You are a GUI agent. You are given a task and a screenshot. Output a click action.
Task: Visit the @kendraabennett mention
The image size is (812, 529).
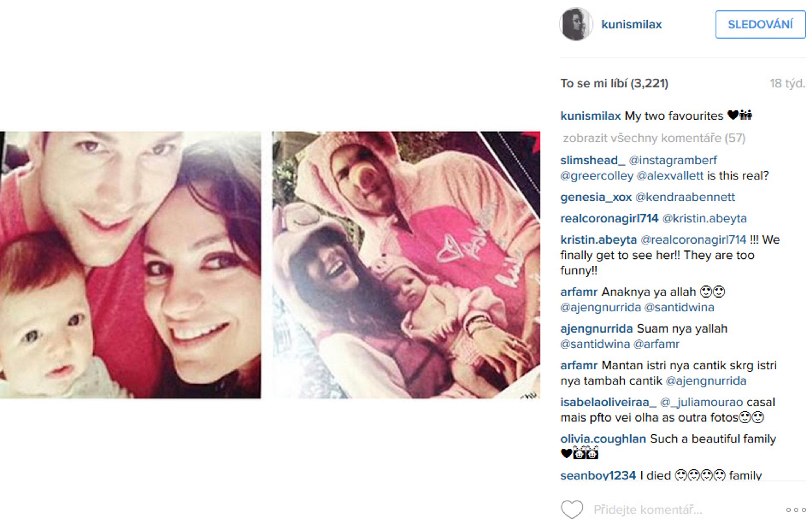pos(686,197)
